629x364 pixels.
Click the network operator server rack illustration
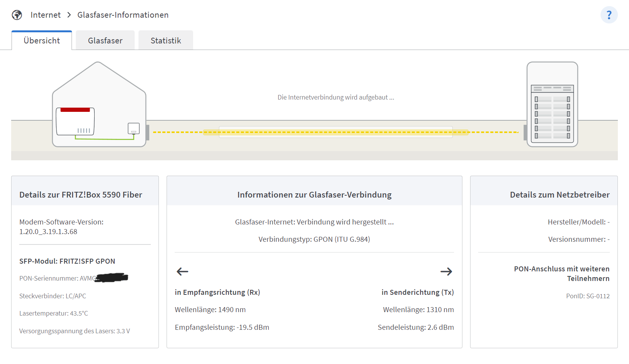(552, 105)
